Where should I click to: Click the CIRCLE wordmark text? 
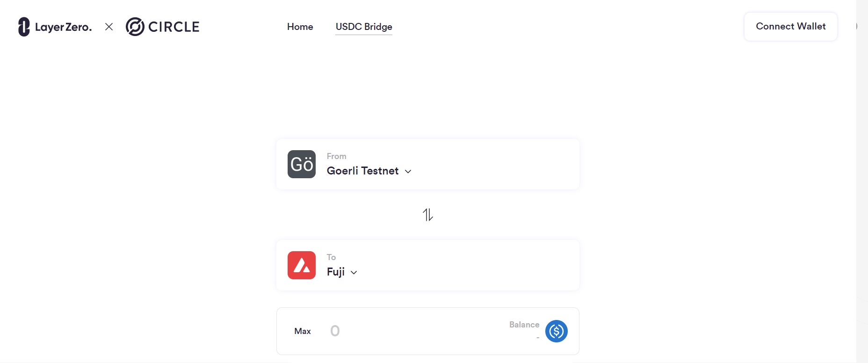pyautogui.click(x=174, y=27)
